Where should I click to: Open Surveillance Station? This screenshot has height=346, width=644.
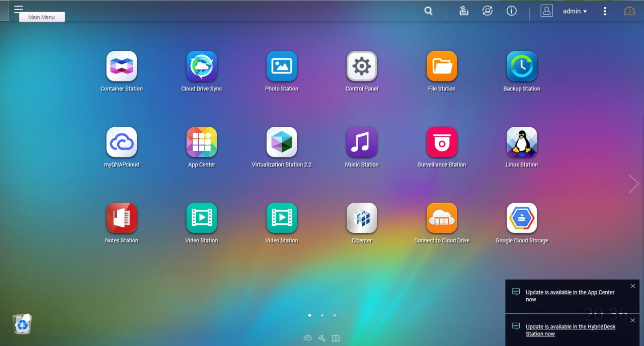pyautogui.click(x=442, y=142)
